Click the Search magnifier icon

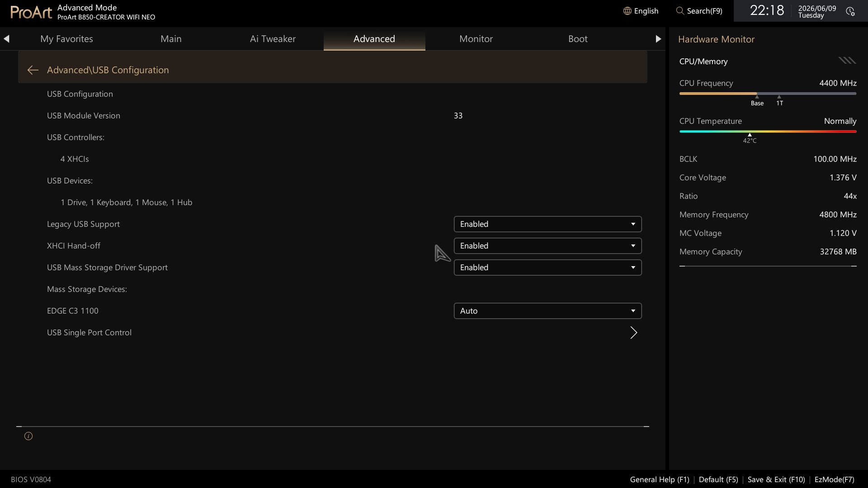click(680, 11)
